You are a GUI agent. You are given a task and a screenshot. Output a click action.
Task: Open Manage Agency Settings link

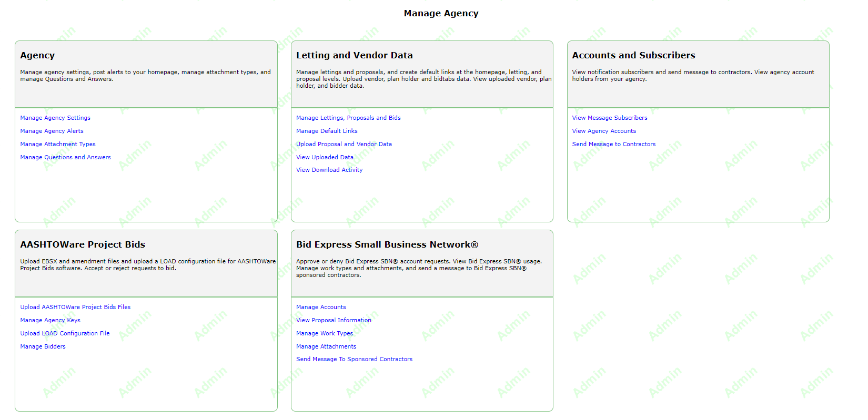click(x=55, y=118)
